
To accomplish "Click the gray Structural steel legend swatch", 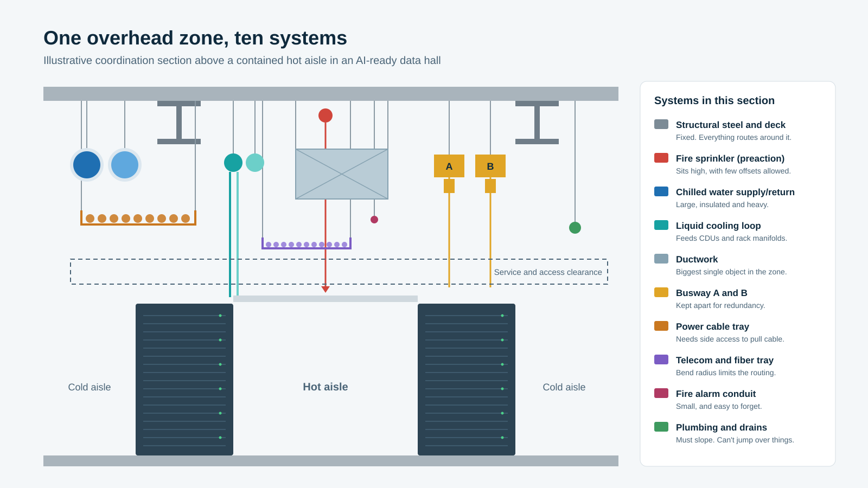I will click(661, 124).
